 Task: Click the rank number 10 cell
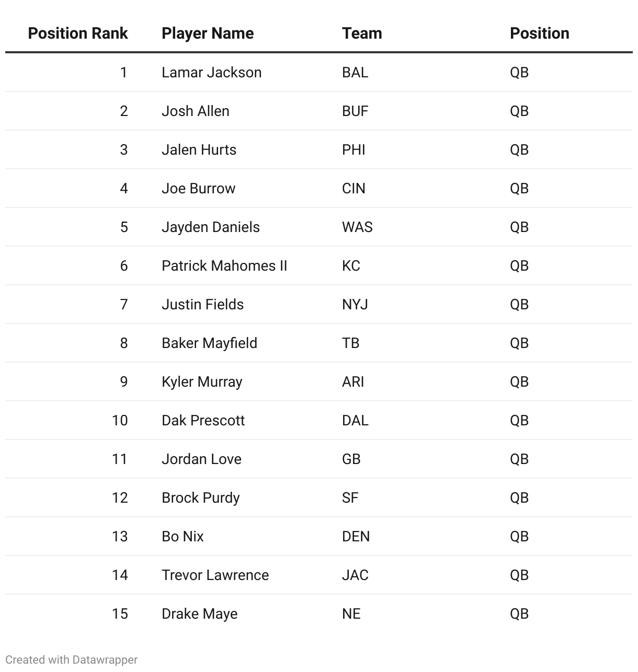click(120, 420)
